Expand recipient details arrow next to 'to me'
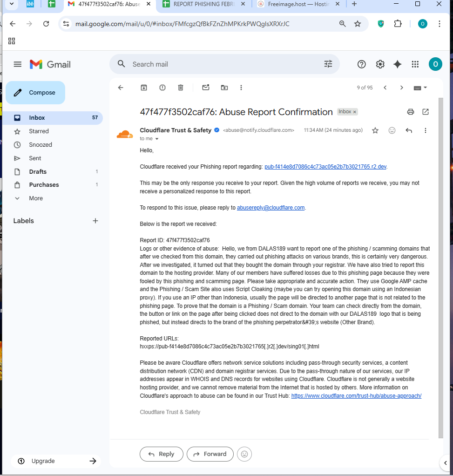 click(x=157, y=139)
